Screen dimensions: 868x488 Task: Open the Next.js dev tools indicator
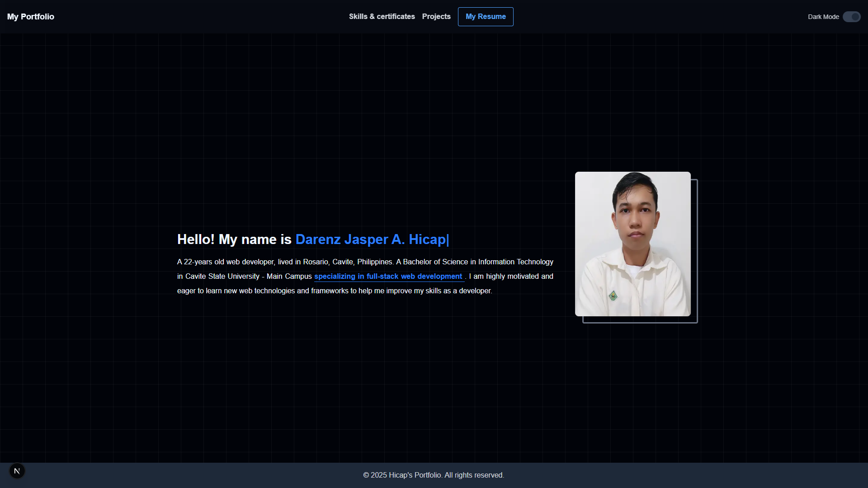(x=17, y=471)
